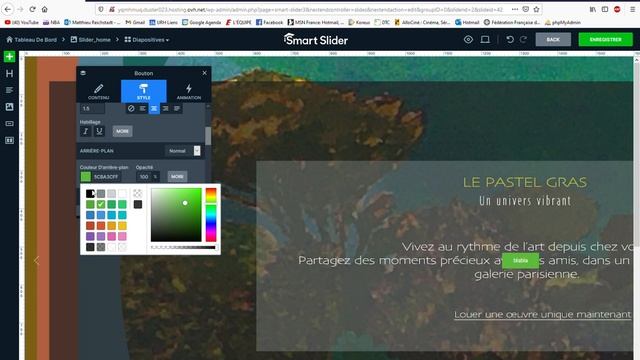Click inside the green saturation color field
This screenshot has height=360, width=640.
[176, 215]
